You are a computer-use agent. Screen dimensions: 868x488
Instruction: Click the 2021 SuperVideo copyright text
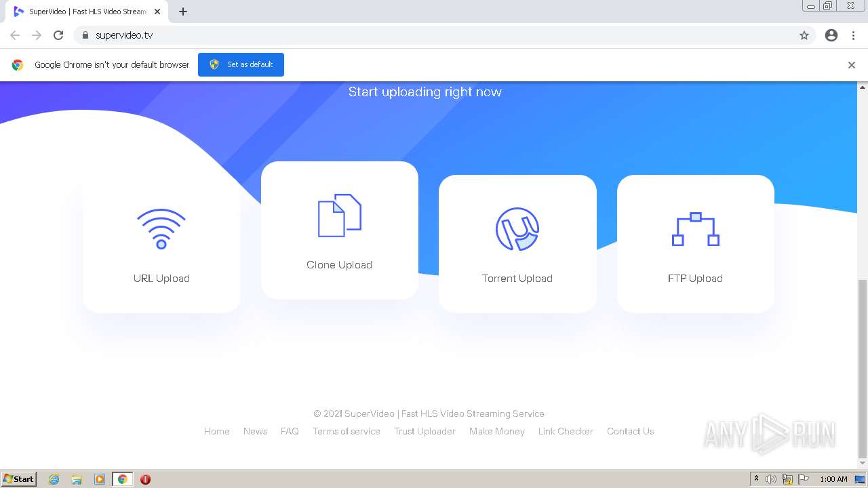[429, 413]
